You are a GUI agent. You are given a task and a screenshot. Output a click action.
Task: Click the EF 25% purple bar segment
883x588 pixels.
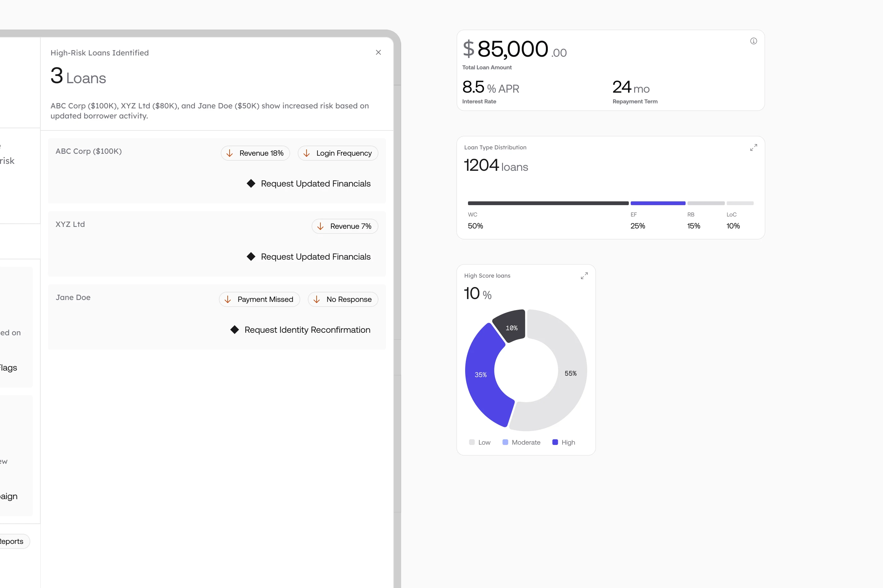click(658, 203)
